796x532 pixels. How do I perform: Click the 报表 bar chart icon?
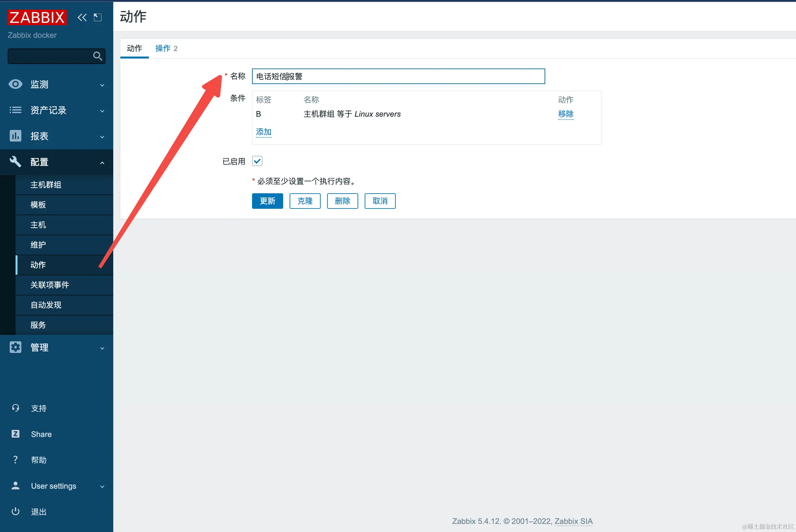15,136
